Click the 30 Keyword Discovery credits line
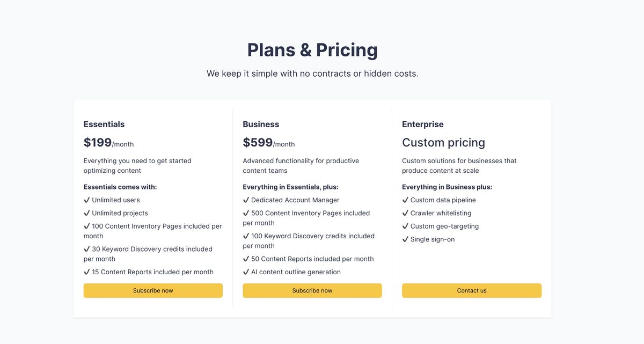The height and width of the screenshot is (344, 644). (148, 253)
